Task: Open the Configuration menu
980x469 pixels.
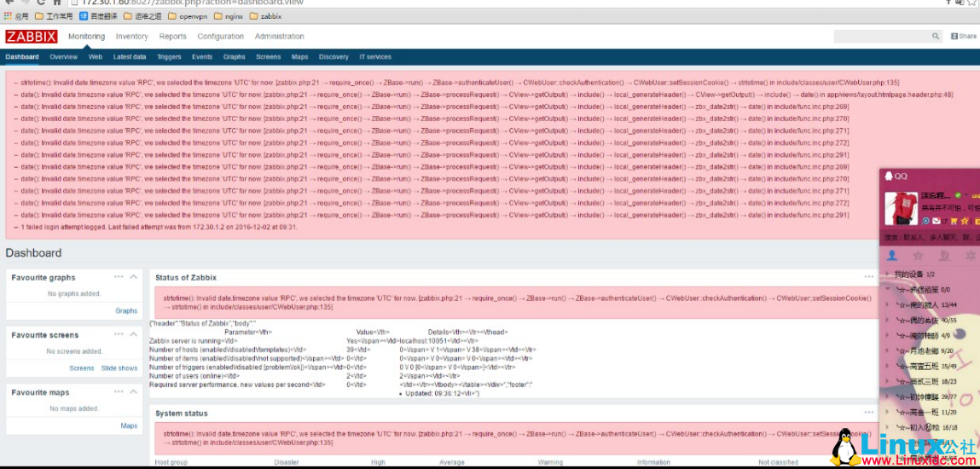Action: click(220, 37)
